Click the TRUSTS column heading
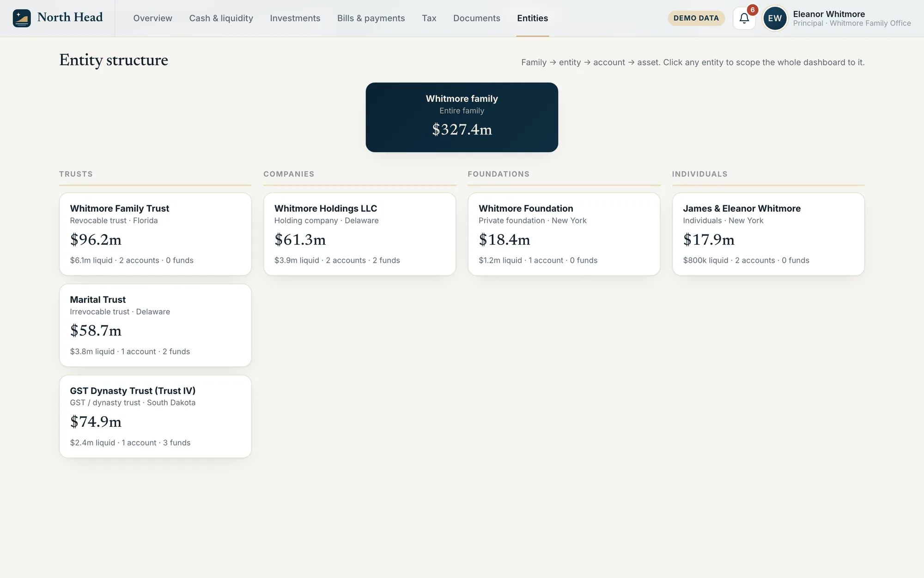This screenshot has height=578, width=924. (76, 174)
